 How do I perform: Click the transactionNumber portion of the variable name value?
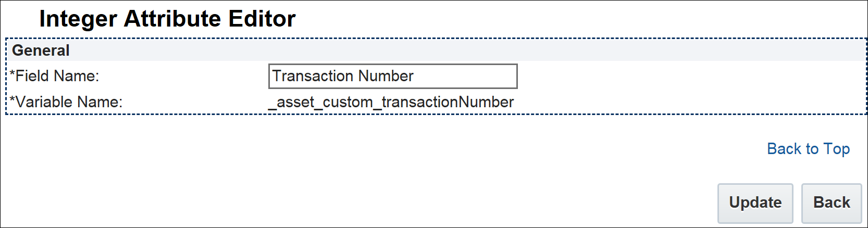[x=448, y=102]
